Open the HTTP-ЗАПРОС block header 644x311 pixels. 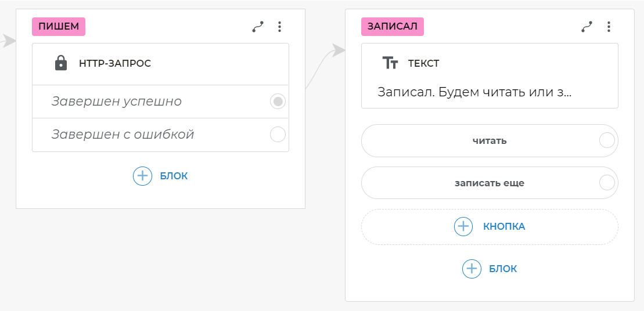(114, 64)
